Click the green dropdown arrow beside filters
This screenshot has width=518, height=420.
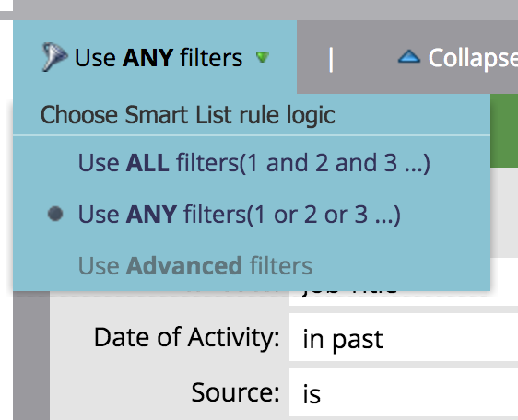[263, 57]
